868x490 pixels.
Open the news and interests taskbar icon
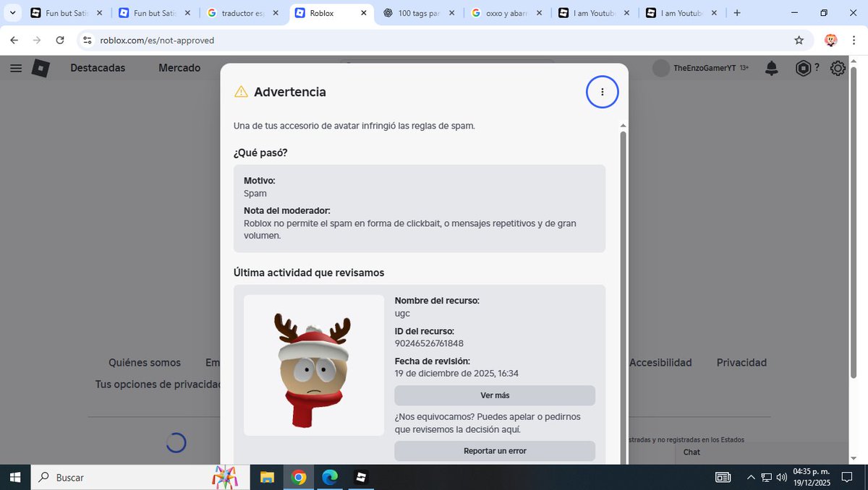tap(723, 477)
